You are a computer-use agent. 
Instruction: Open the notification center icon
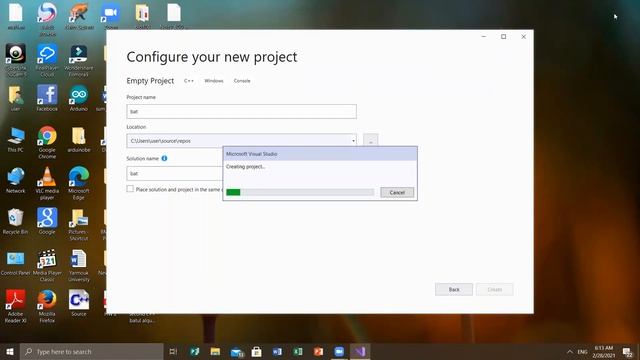(628, 351)
